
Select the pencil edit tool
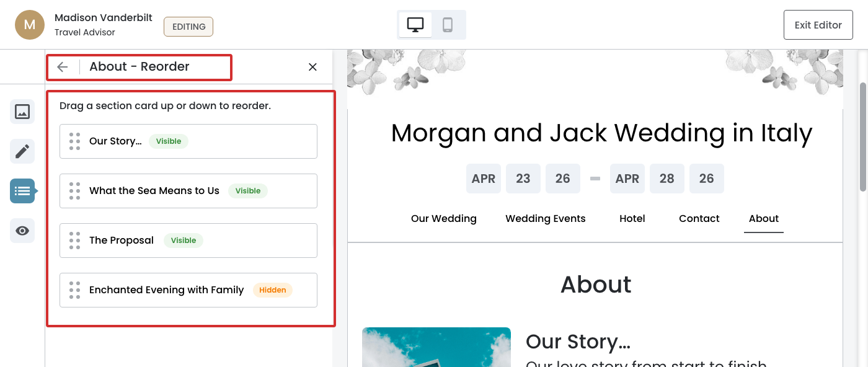(22, 151)
